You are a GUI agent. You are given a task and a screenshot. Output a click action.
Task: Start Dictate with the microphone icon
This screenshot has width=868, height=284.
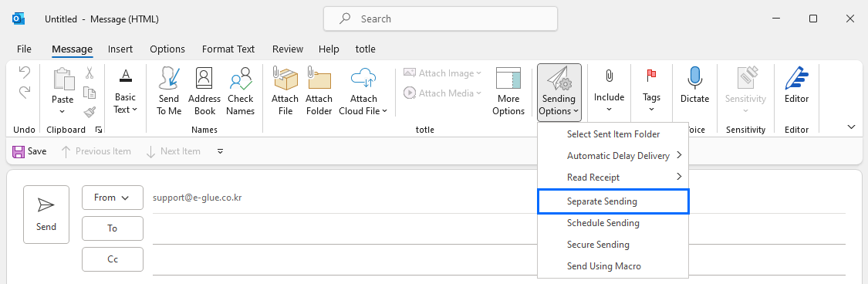coord(694,78)
